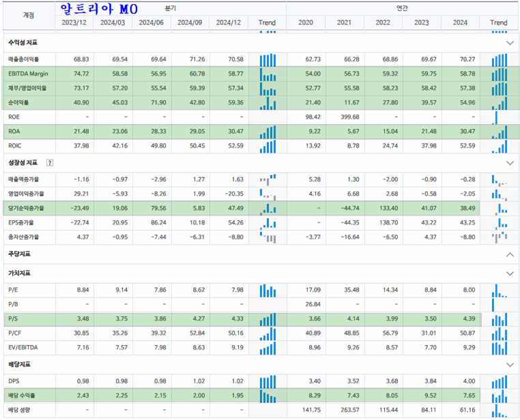Viewport: 520px width, 420px height.
Task: Click the ROA quarterly trend chart
Action: [x=268, y=132]
